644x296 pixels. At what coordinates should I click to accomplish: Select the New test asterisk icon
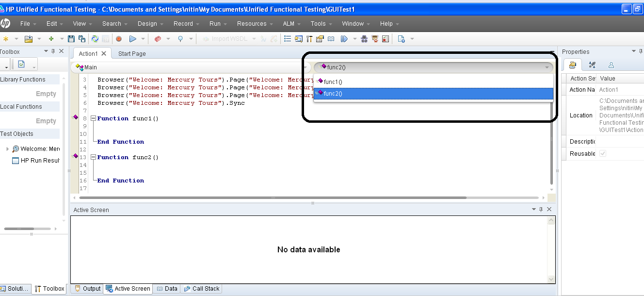pos(6,38)
